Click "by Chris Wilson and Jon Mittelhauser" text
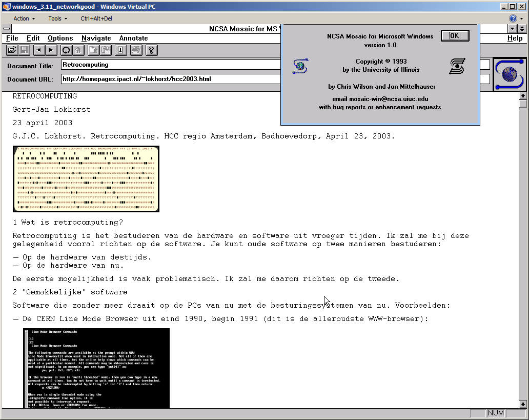Image resolution: width=529 pixels, height=420 pixels. coord(381,87)
